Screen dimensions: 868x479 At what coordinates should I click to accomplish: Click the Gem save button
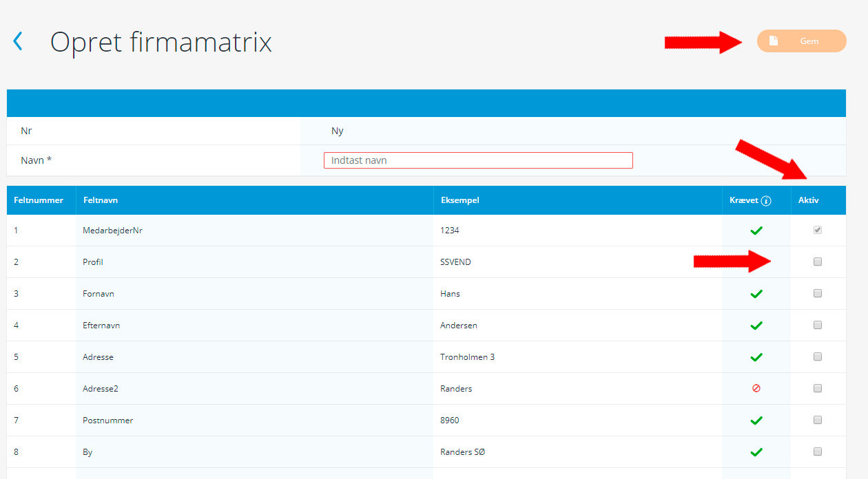click(801, 41)
